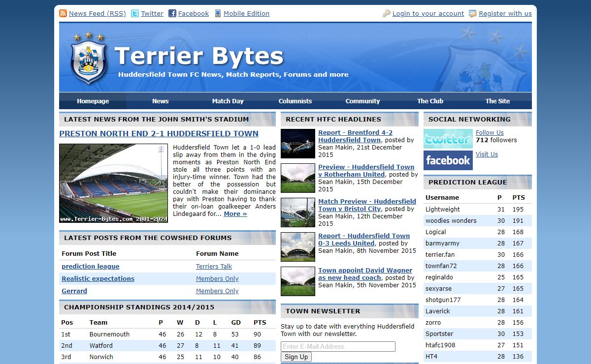The width and height of the screenshot is (591, 364).
Task: Click thumbnail of Leeds United report
Action: [298, 247]
